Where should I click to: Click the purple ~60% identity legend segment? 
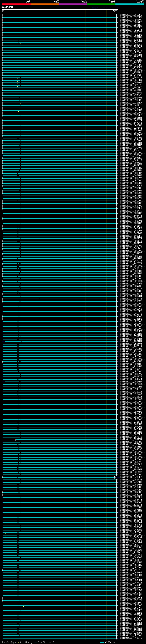coord(73,4)
